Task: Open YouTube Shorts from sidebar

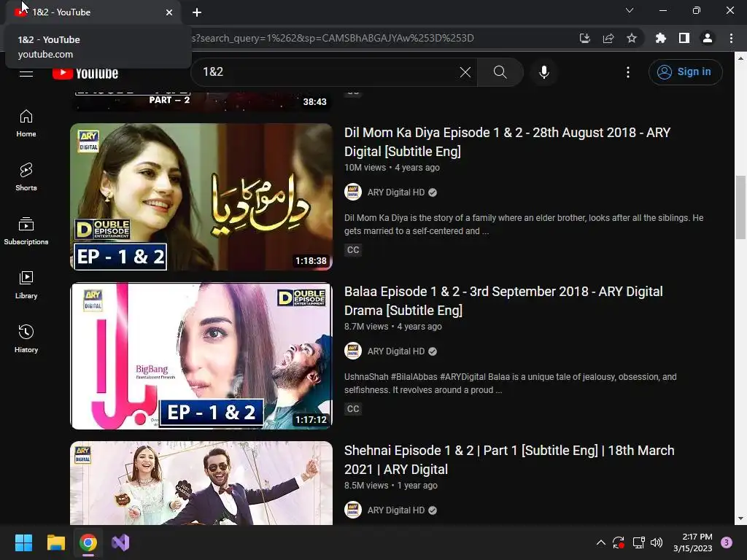Action: [x=26, y=177]
